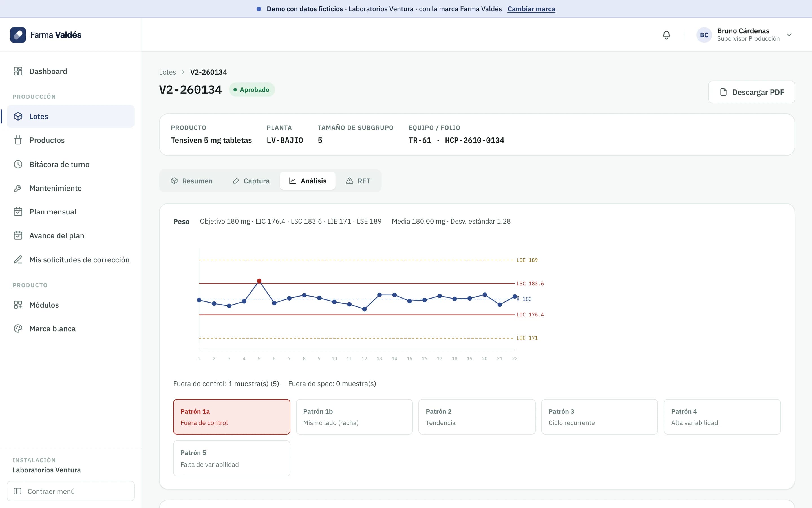Viewport: 812px width, 508px height.
Task: Select the Análisis tab
Action: pos(307,181)
